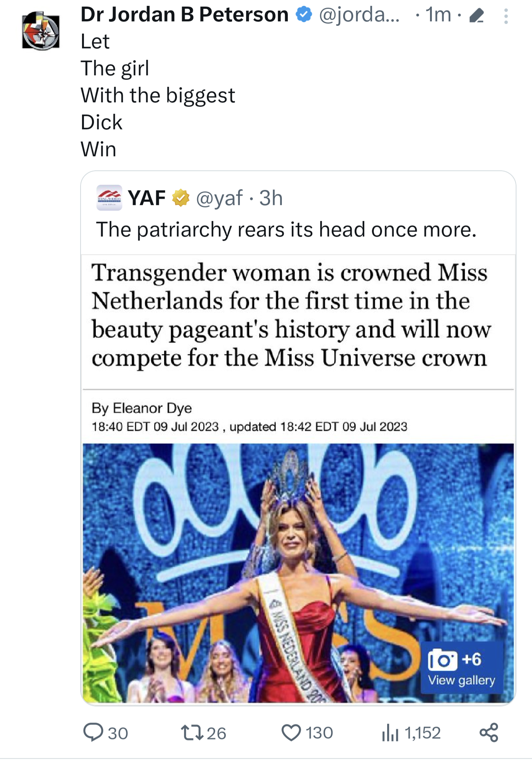Open the YAF display name link
The image size is (532, 762).
[147, 198]
